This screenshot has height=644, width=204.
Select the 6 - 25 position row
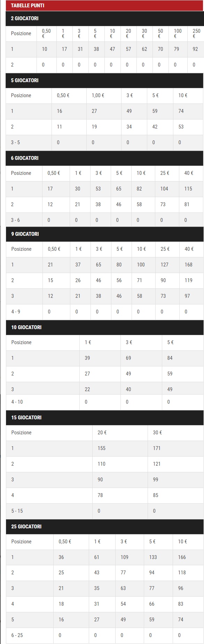pos(105,635)
